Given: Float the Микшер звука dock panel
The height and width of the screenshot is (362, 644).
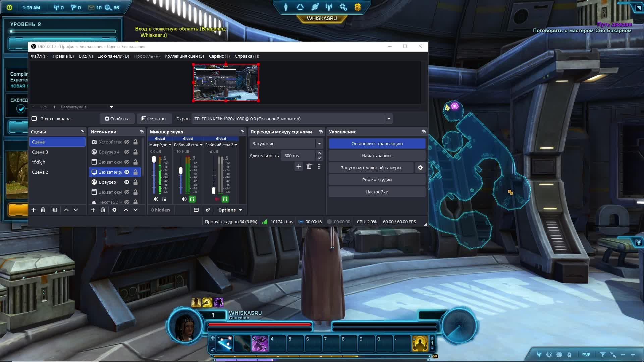Looking at the screenshot, I should [x=243, y=132].
